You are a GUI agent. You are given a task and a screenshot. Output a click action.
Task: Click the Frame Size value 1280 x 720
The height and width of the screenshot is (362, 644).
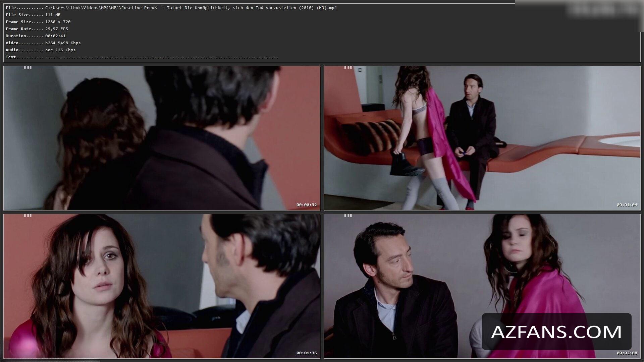coord(58,22)
